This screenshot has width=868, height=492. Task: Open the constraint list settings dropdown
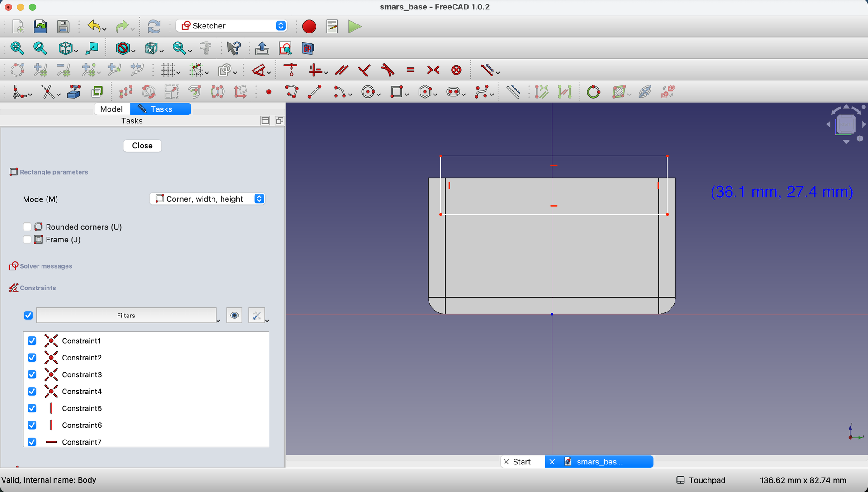pyautogui.click(x=267, y=320)
